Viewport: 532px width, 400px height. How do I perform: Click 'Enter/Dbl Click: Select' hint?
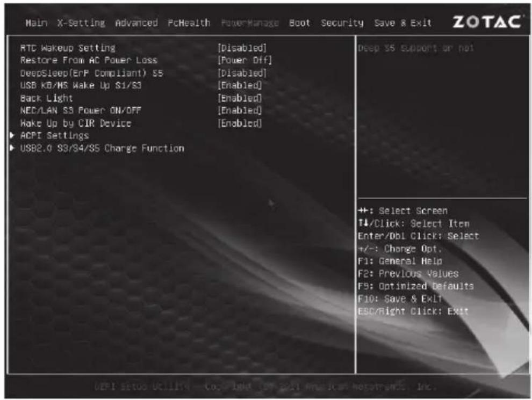tap(418, 236)
